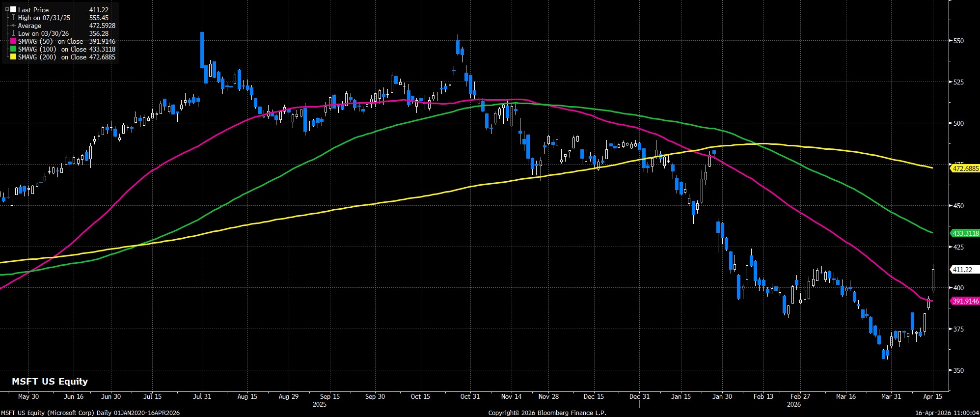Click the High on 07/31/25 legend row
980x417 pixels.
tap(44, 18)
